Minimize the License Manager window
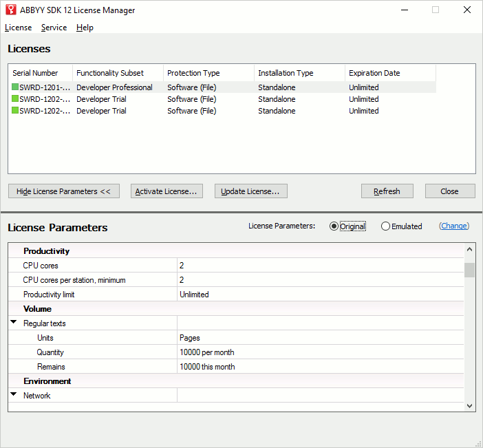Image resolution: width=483 pixels, height=448 pixels. coord(405,10)
